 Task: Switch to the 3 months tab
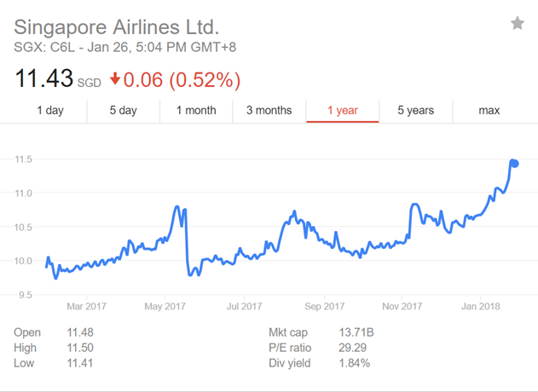pos(269,110)
